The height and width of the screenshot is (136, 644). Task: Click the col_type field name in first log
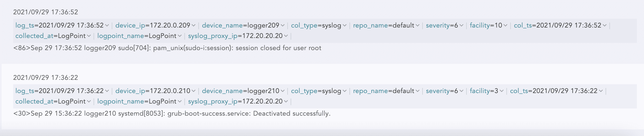tap(304, 26)
